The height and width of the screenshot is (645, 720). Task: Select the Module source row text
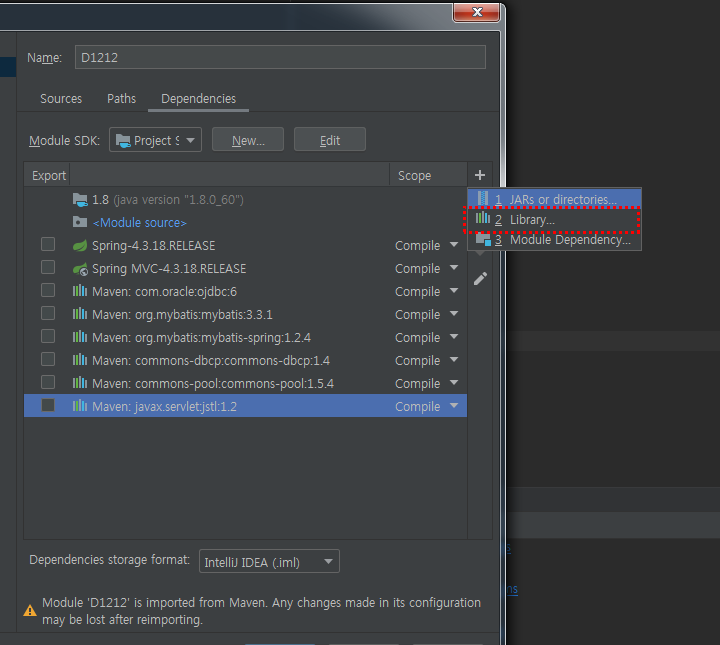[x=140, y=223]
